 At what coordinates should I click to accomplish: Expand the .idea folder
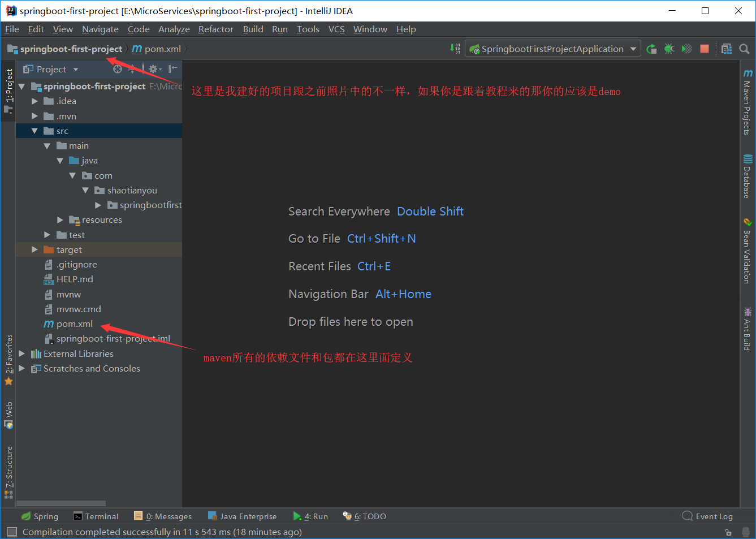click(x=35, y=101)
